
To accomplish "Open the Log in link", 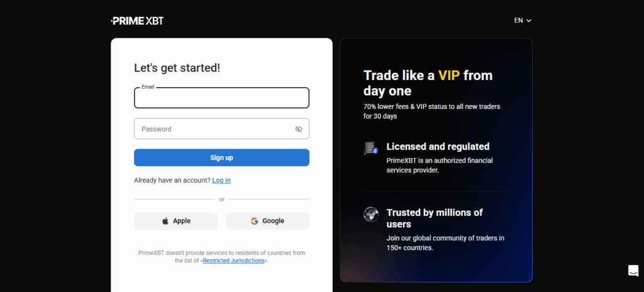I will pos(221,180).
